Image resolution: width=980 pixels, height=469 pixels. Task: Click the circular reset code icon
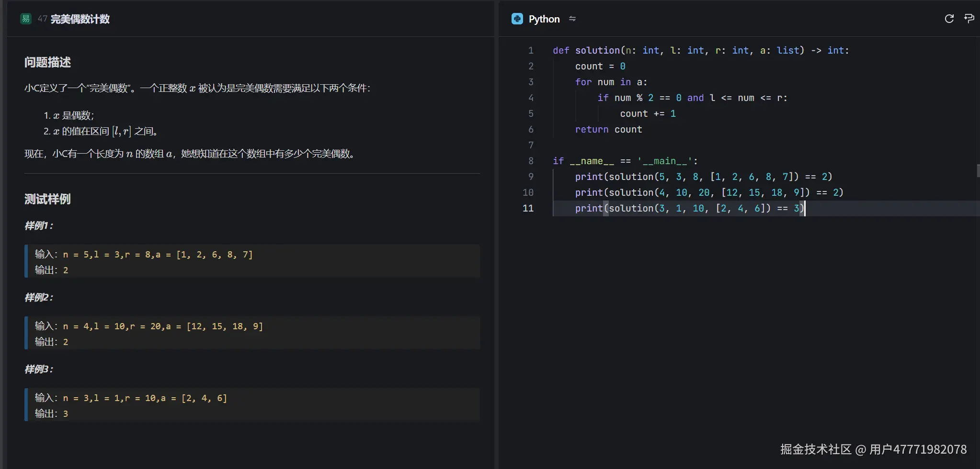pos(949,19)
